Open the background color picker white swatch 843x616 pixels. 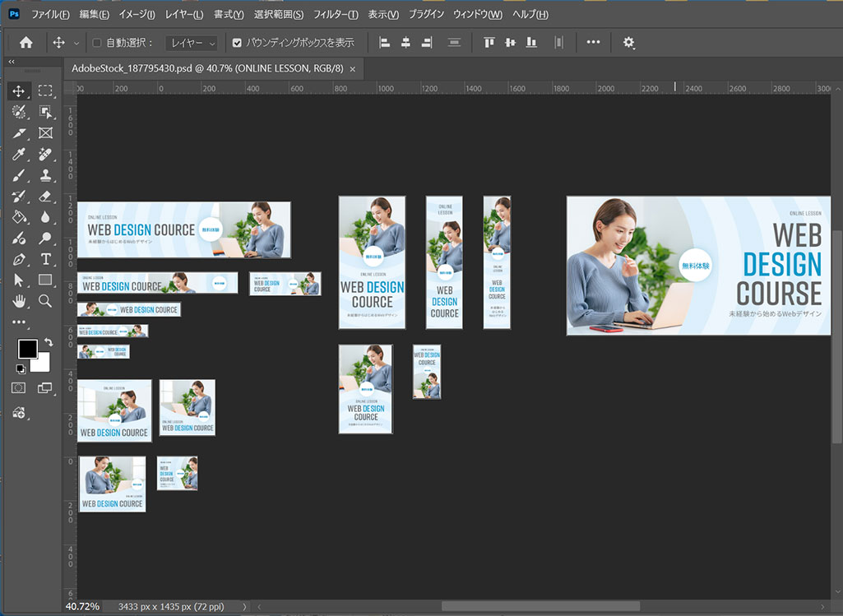[x=43, y=365]
